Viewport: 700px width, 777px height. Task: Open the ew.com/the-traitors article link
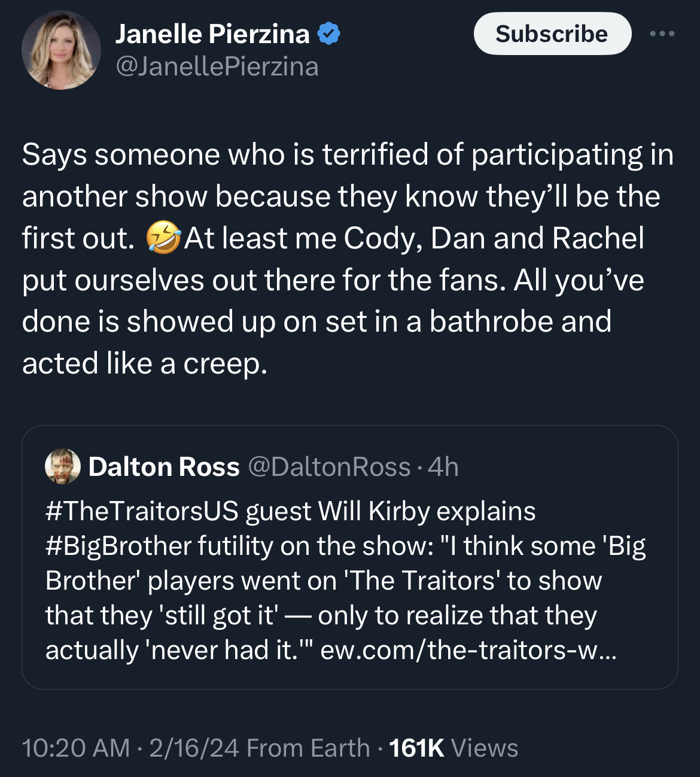tap(468, 650)
